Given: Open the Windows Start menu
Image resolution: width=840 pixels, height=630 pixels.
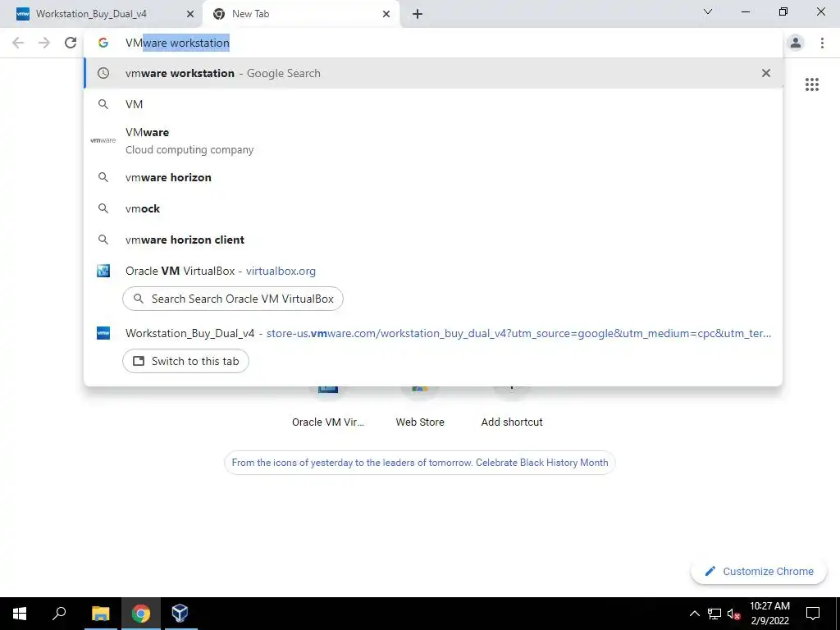Looking at the screenshot, I should point(20,614).
